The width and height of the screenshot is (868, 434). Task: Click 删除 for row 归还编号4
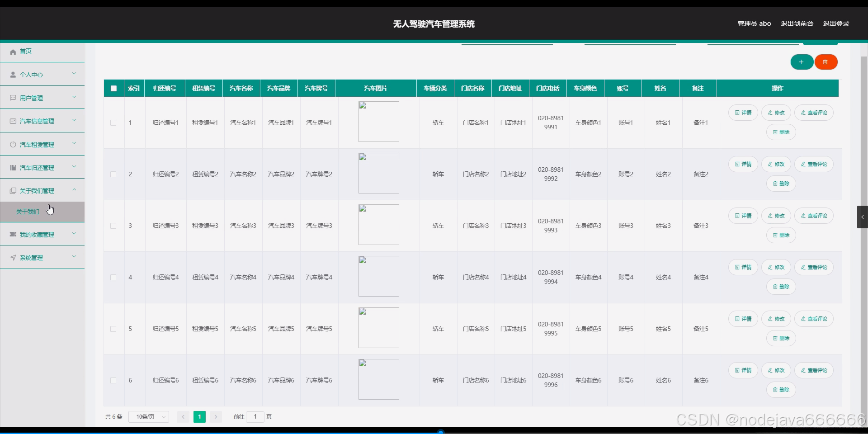click(x=781, y=287)
